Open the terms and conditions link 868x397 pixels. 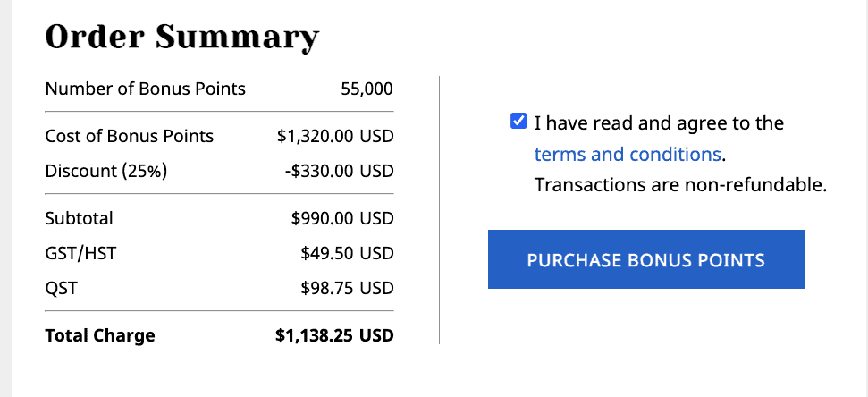point(628,154)
